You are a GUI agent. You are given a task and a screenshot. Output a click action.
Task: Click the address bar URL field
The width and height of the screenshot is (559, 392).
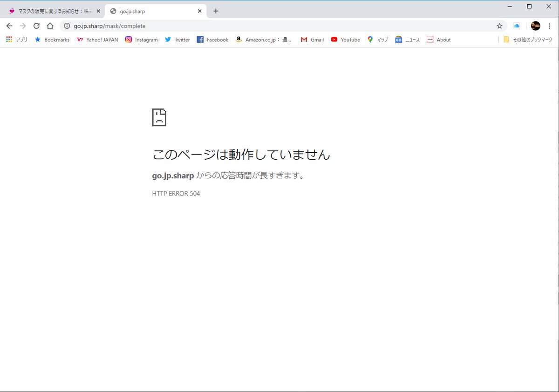coord(283,26)
